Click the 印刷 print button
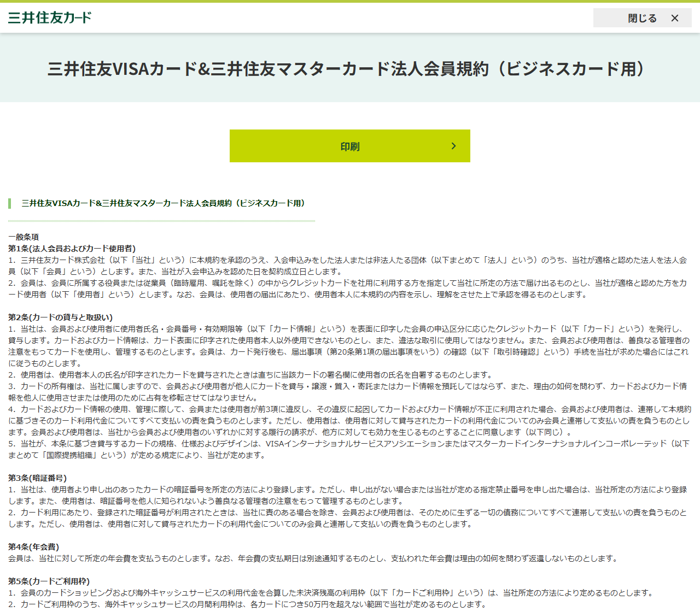The image size is (700, 612). [x=350, y=146]
